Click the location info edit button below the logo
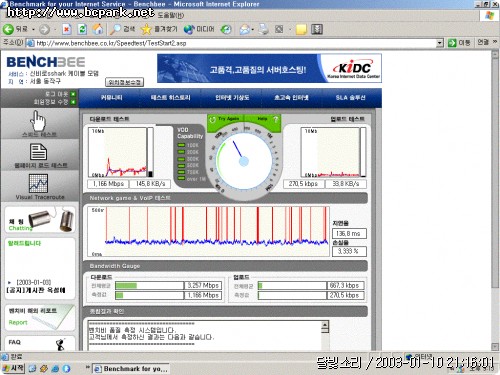This screenshot has height=375, width=500. tap(124, 82)
